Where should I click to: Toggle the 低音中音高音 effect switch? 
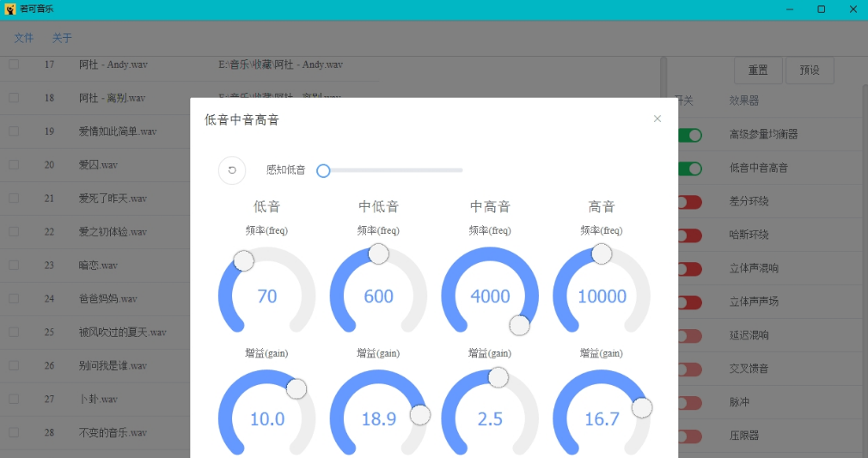pos(688,168)
